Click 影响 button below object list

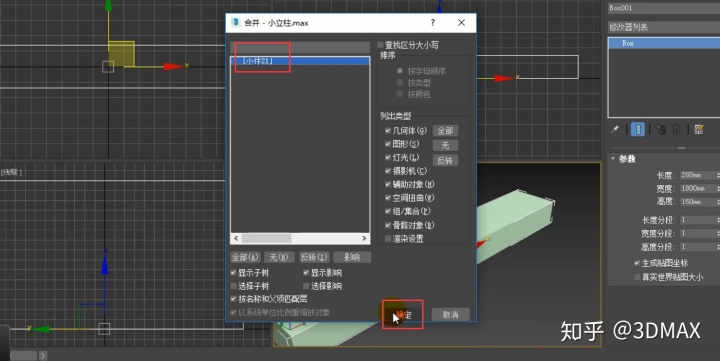point(352,257)
